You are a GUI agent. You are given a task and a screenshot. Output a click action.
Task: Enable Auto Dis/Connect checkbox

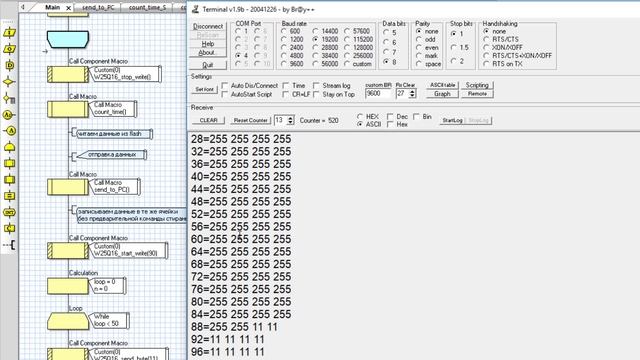pos(225,85)
